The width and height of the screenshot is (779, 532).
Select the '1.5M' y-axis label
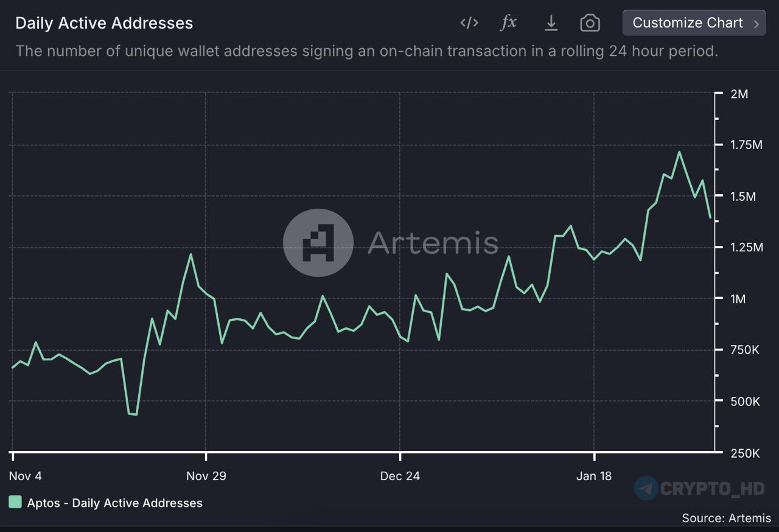(x=743, y=197)
